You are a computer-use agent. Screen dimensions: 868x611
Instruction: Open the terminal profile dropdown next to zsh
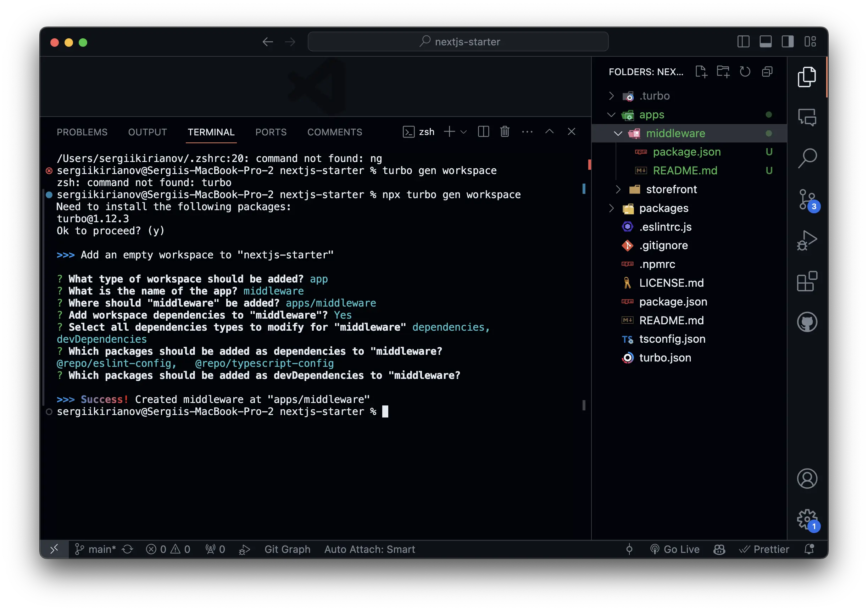[x=464, y=131]
